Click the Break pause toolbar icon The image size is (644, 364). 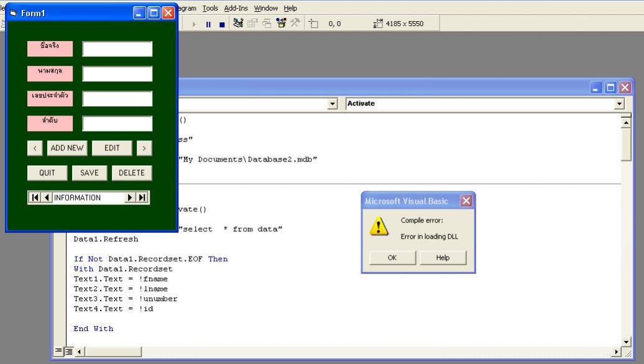208,24
